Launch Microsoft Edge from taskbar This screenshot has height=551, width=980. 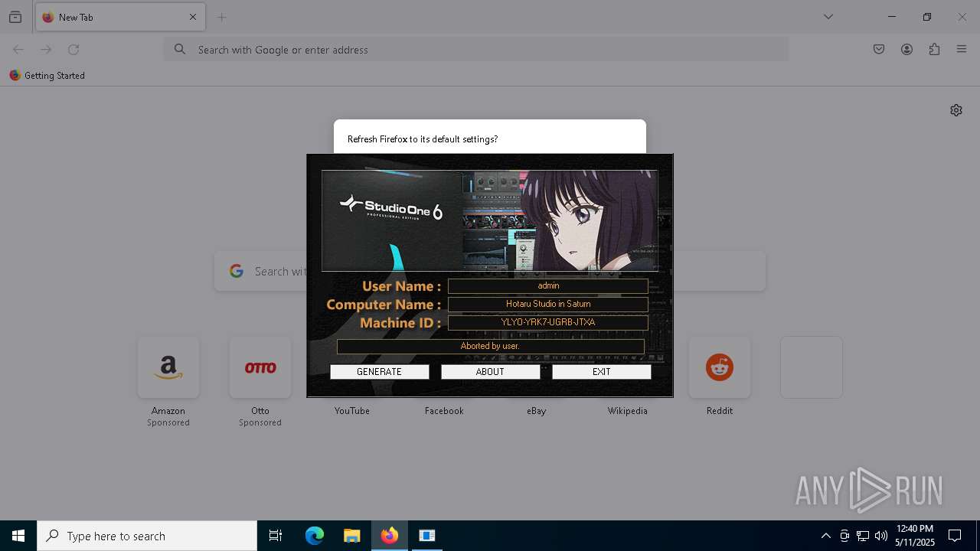315,536
